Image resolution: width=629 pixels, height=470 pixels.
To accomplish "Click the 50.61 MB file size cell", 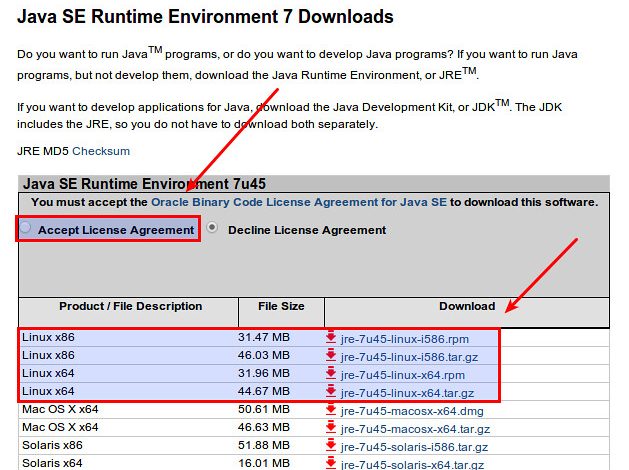I will tap(264, 409).
